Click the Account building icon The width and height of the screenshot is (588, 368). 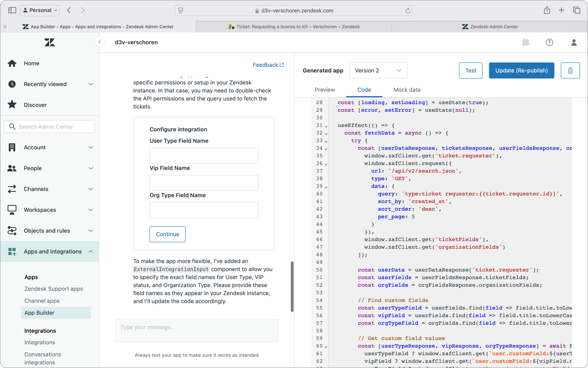(x=12, y=147)
